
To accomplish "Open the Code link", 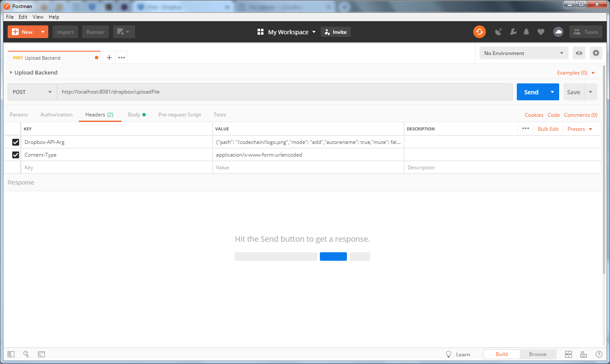I will pos(554,115).
